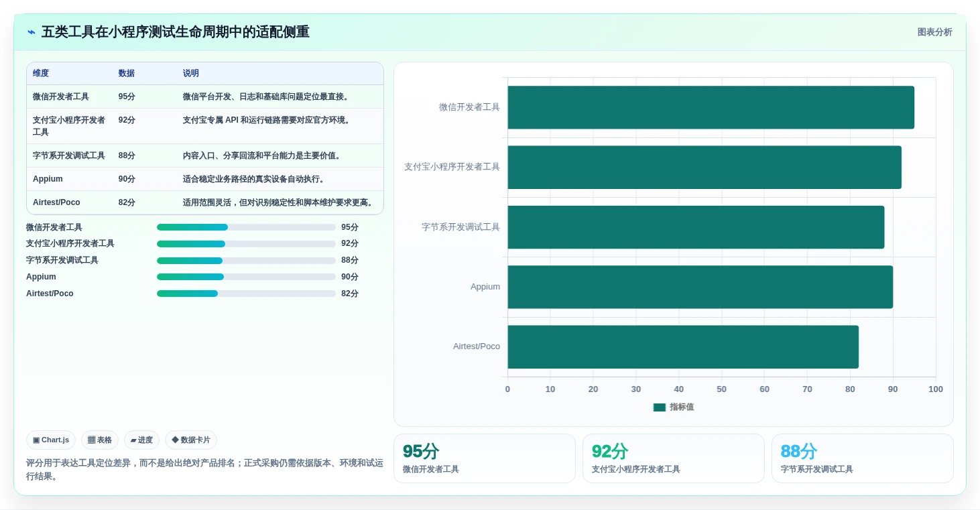Select the Chart.js tag chip
The width and height of the screenshot is (980, 510).
(x=51, y=440)
